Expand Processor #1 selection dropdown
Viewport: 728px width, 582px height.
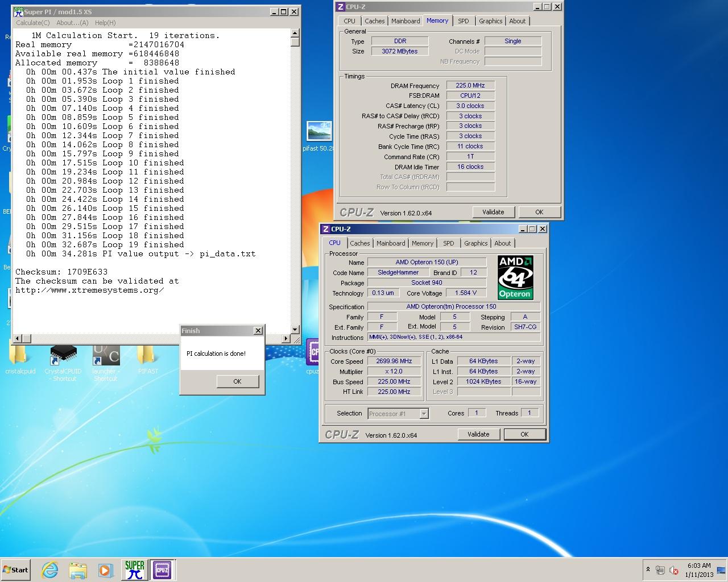[x=424, y=414]
